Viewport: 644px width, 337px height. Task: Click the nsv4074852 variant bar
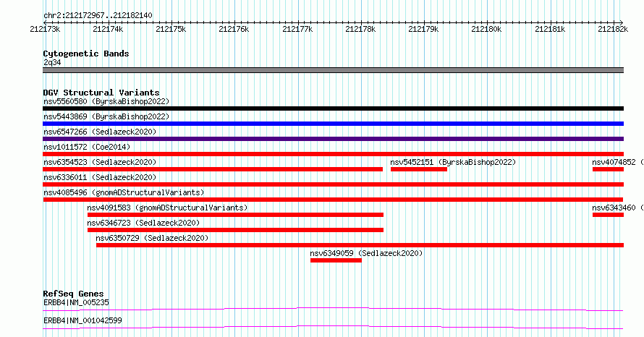click(609, 169)
